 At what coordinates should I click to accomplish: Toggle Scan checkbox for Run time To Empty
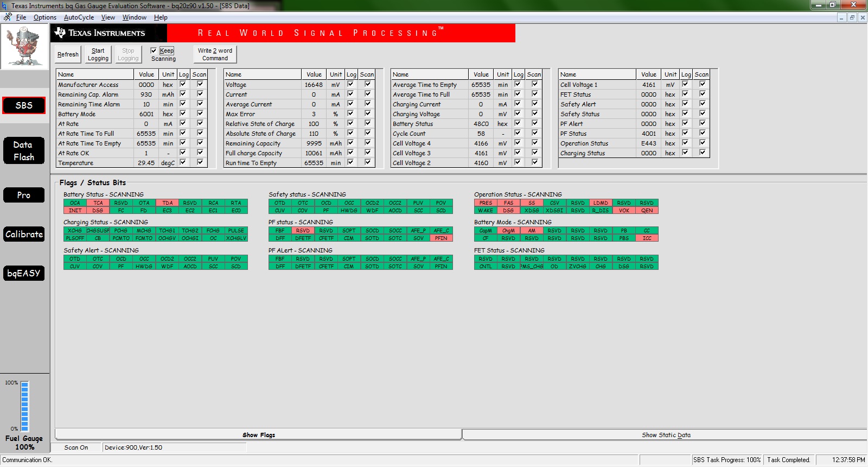[368, 162]
